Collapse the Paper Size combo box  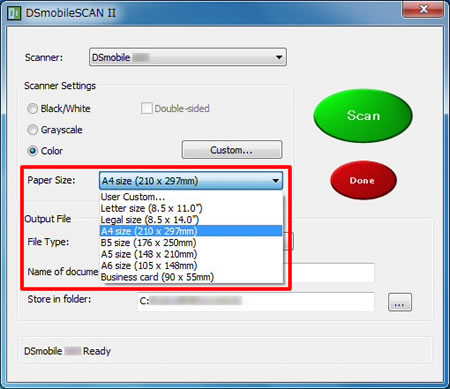coord(191,181)
